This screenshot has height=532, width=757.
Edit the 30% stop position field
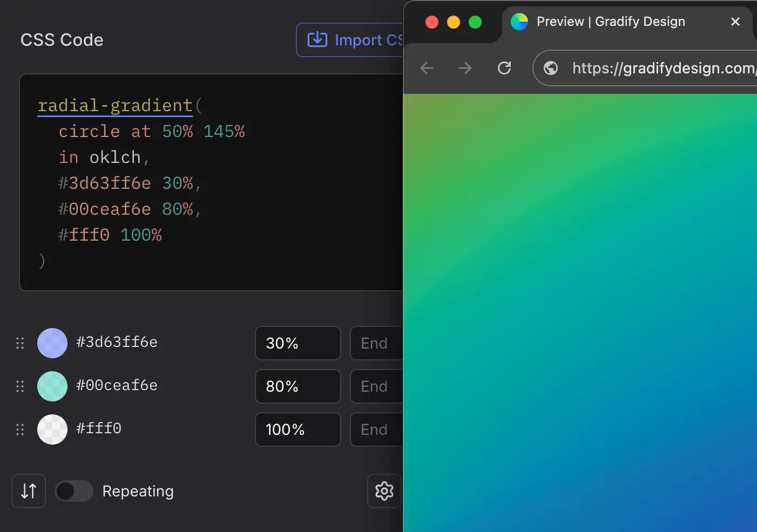[298, 343]
